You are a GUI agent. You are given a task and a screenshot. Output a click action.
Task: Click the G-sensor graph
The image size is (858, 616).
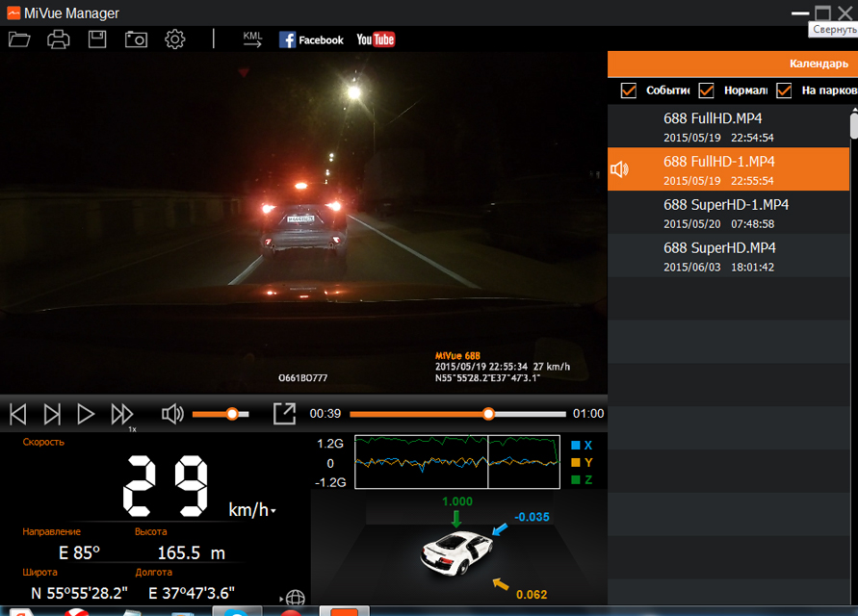[x=457, y=462]
